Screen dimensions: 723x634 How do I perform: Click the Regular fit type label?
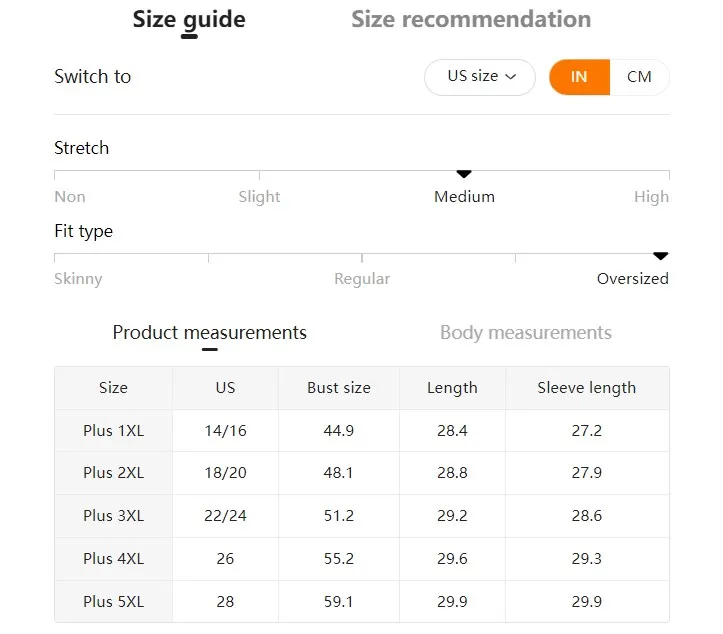pyautogui.click(x=362, y=279)
